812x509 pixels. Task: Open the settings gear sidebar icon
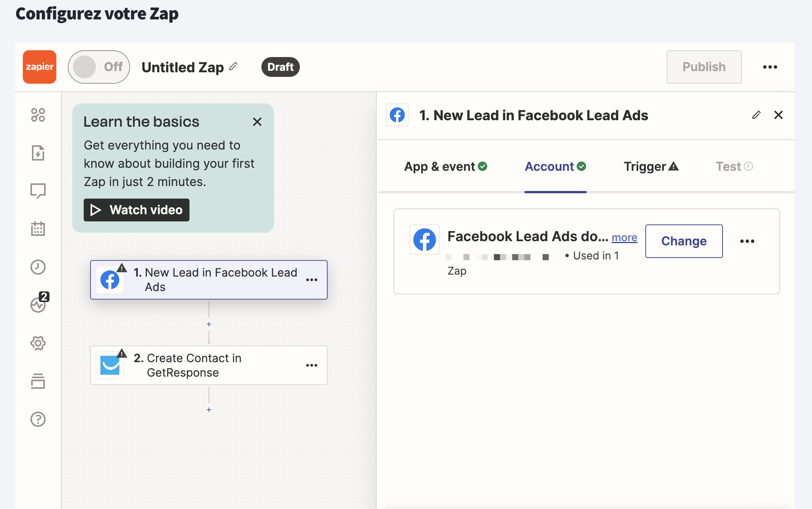tap(38, 343)
